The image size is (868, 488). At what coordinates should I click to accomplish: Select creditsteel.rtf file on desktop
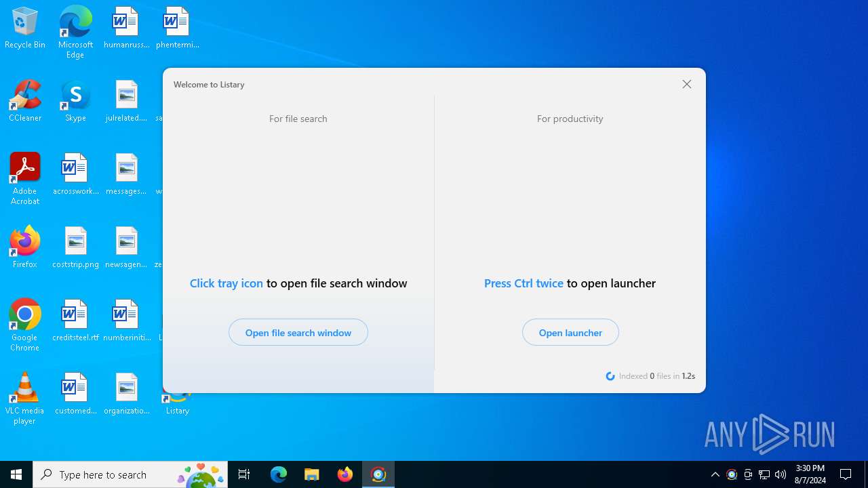(x=75, y=321)
